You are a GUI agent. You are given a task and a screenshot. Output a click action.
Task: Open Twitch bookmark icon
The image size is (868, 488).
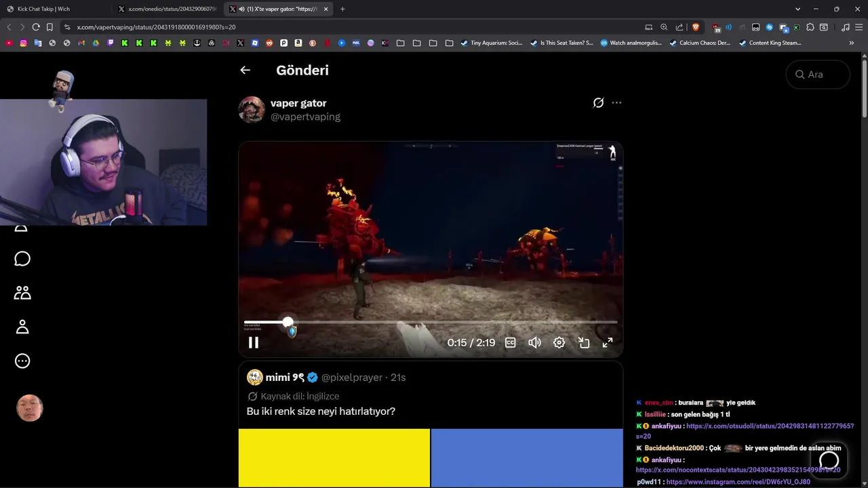(x=111, y=43)
